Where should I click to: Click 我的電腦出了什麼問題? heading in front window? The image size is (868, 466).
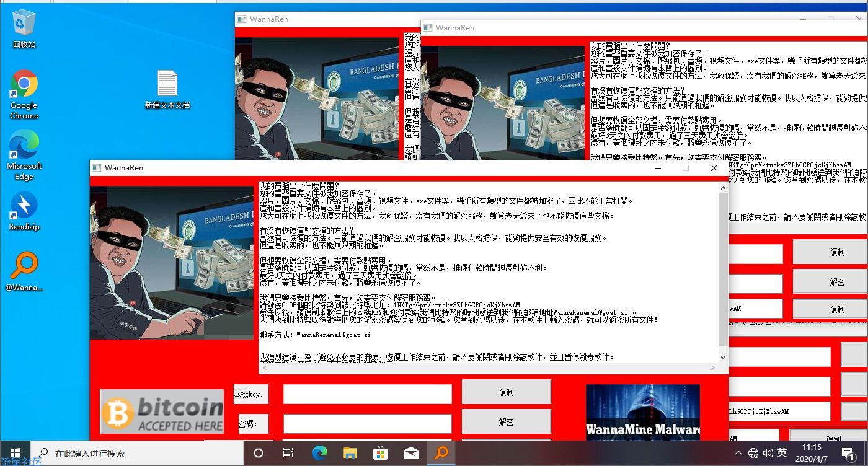(299, 186)
